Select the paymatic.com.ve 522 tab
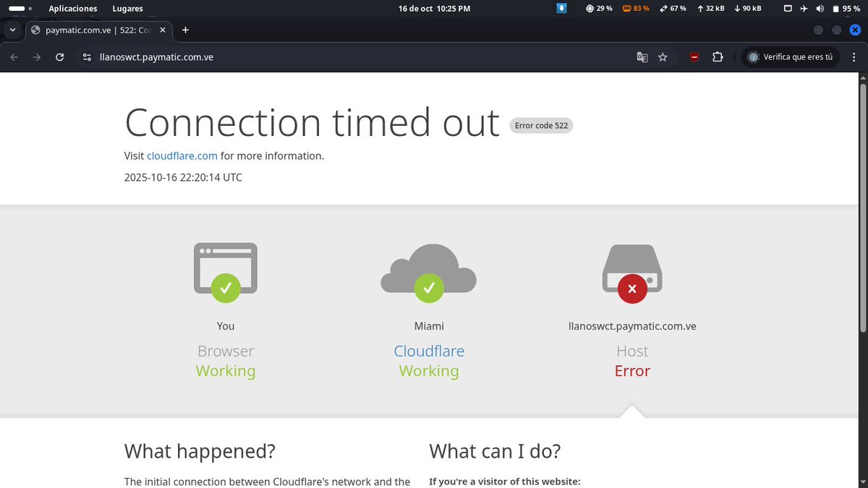Image resolution: width=868 pixels, height=488 pixels. [100, 30]
